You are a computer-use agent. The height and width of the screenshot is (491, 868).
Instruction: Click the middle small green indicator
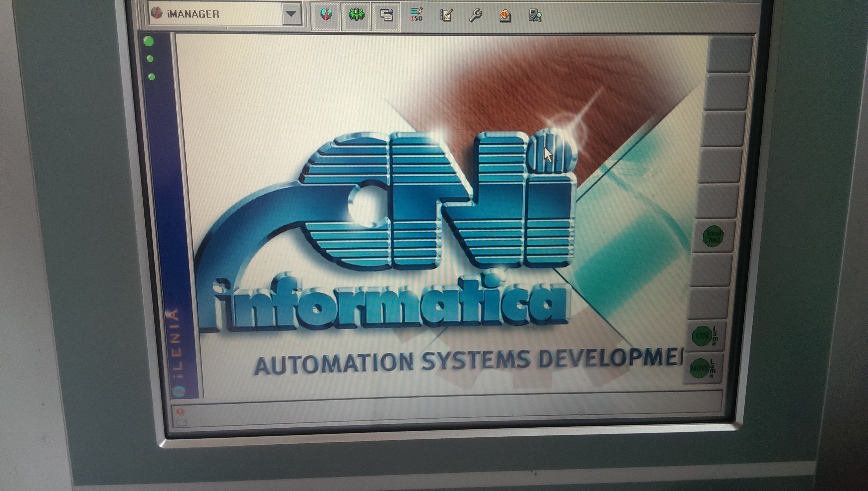(x=150, y=59)
